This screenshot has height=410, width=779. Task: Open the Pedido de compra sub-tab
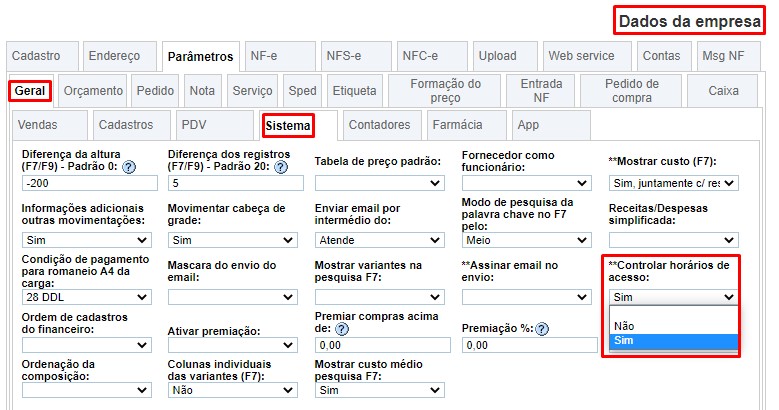[631, 91]
